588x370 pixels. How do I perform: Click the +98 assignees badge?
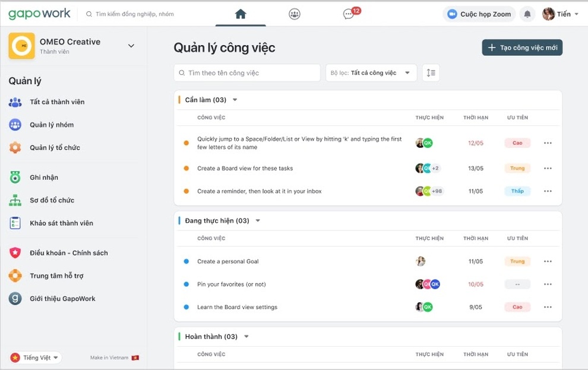(x=437, y=191)
